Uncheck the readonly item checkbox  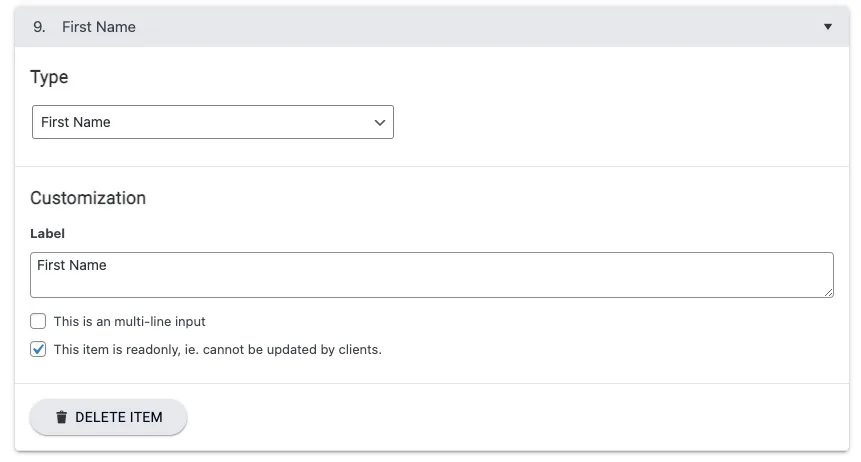coord(38,350)
